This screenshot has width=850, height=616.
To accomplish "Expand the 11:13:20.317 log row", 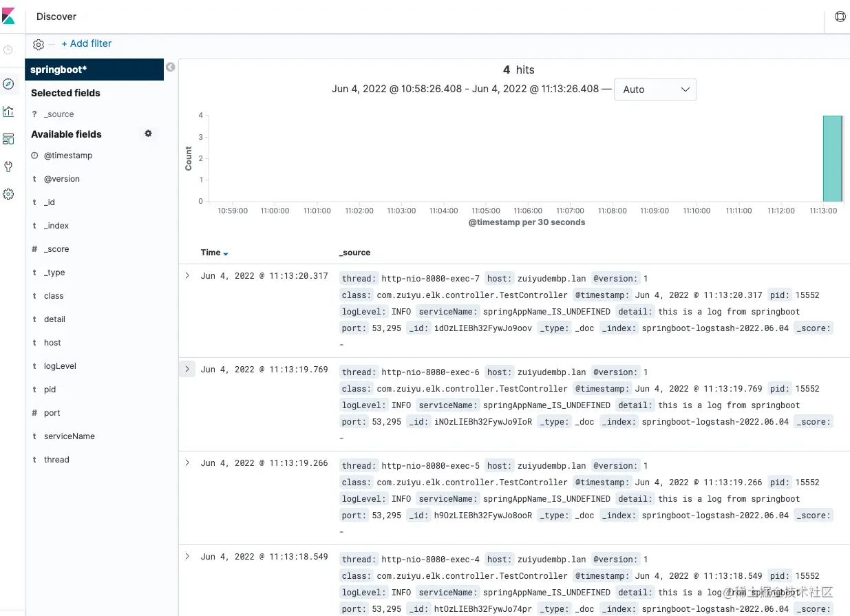I will click(187, 275).
